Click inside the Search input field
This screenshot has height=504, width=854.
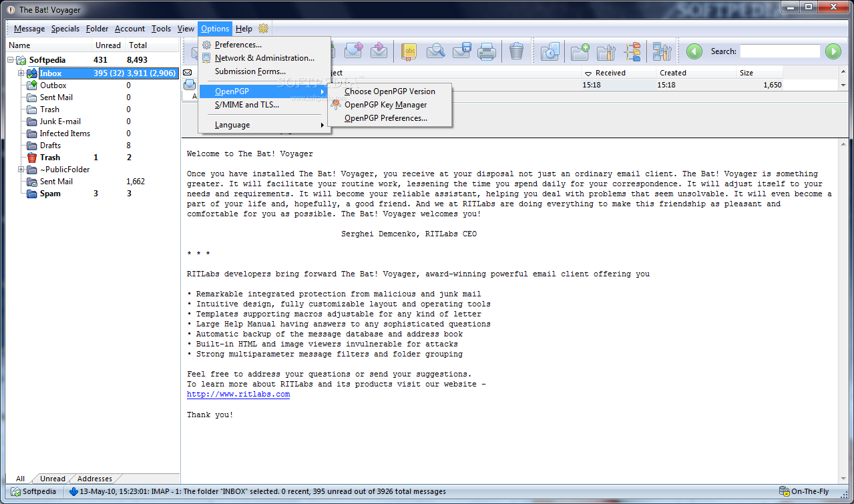coord(779,51)
